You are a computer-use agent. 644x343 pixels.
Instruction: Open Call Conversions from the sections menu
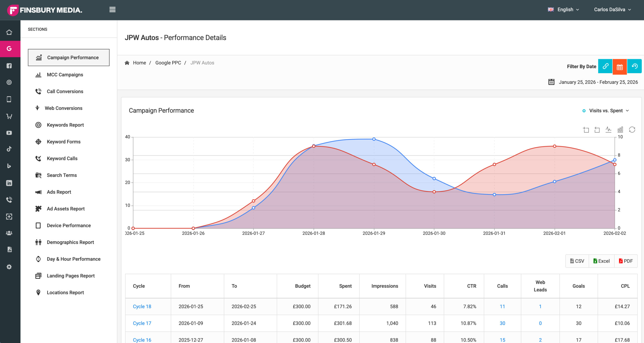(65, 92)
